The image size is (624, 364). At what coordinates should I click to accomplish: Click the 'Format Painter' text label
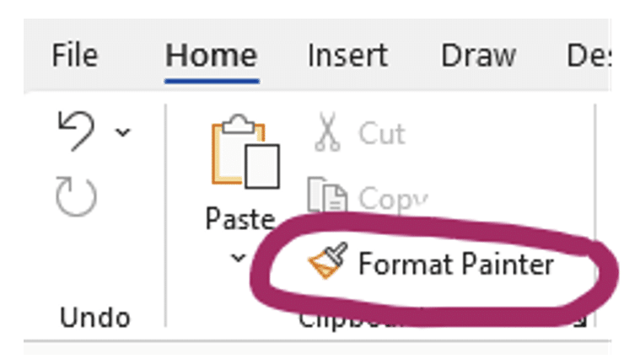click(455, 264)
